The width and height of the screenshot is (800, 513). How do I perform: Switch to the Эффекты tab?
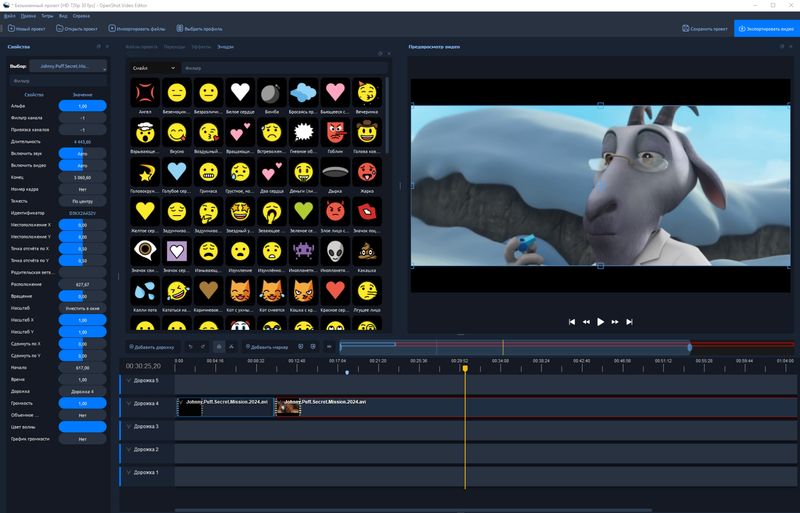pyautogui.click(x=202, y=47)
